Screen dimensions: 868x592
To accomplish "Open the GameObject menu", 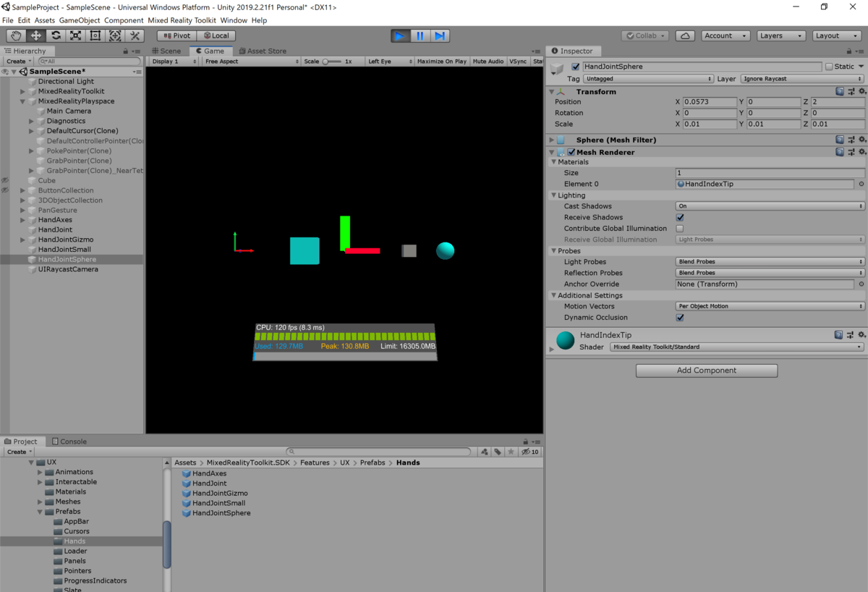I will point(79,20).
